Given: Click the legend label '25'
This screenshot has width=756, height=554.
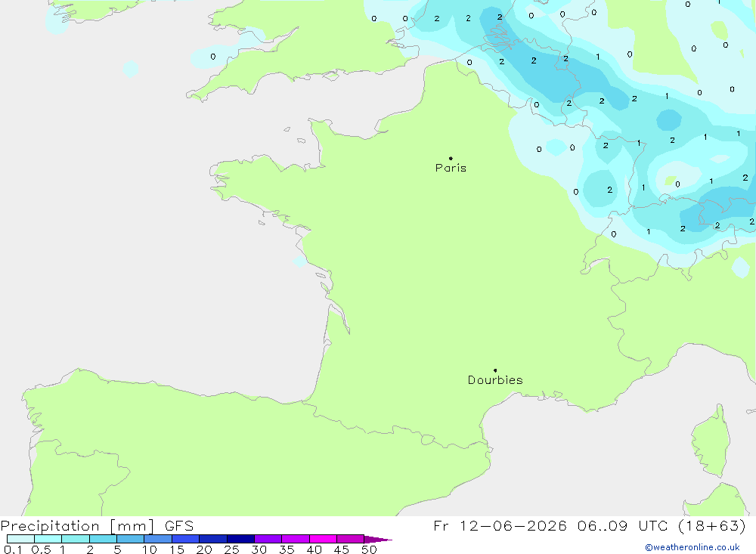Looking at the screenshot, I should [x=232, y=549].
